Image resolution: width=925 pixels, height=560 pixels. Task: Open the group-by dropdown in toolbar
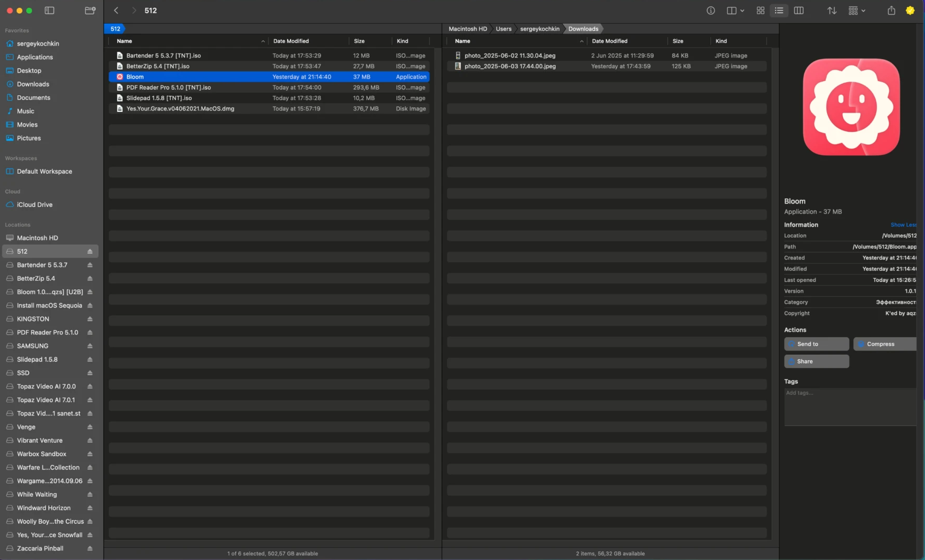(857, 10)
